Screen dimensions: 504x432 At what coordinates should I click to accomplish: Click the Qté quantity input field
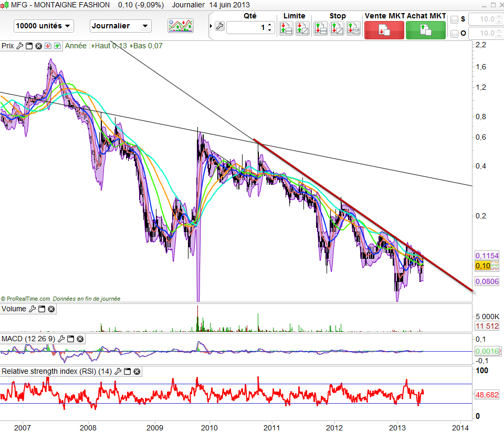(246, 27)
